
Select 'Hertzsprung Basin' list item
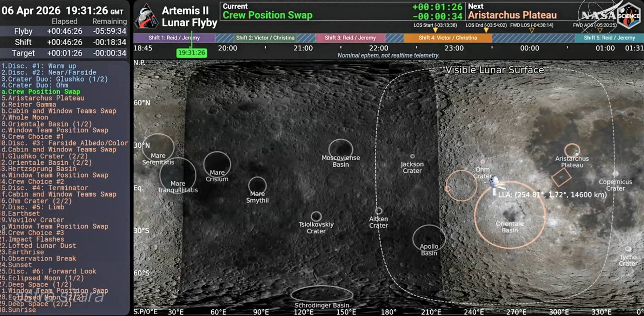(x=38, y=169)
